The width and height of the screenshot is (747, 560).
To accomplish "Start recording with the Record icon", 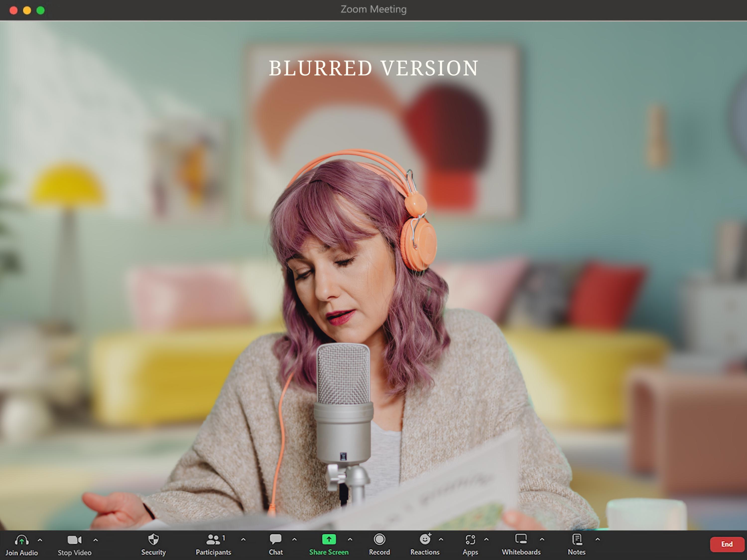I will [x=379, y=539].
